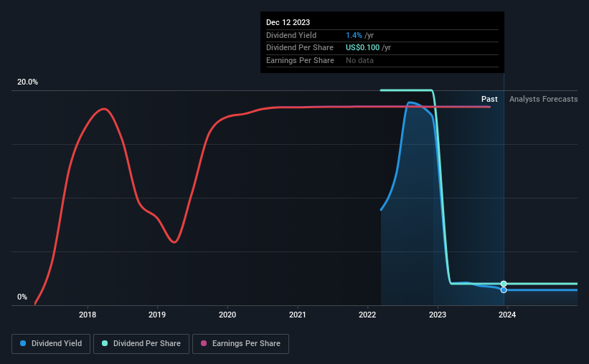The width and height of the screenshot is (589, 364).
Task: Click the 2019 x-axis label
Action: point(157,315)
